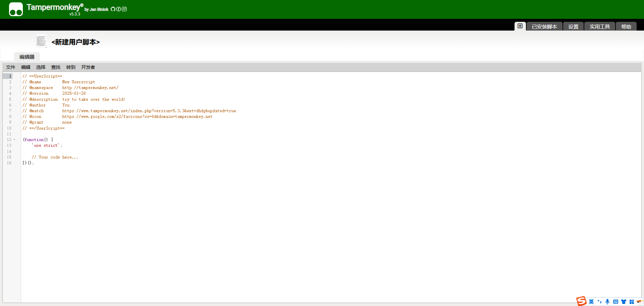Open the Facebook icon link in header
This screenshot has height=306, width=644.
(118, 9)
